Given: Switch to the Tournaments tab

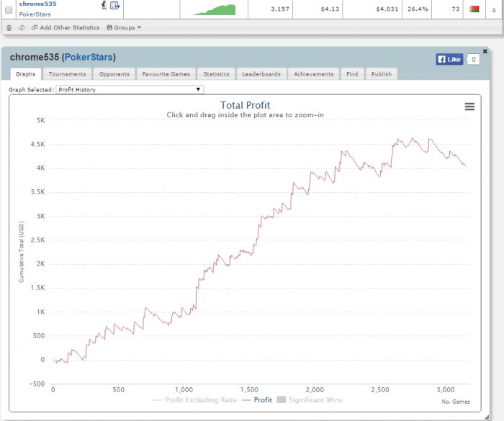Looking at the screenshot, I should (x=67, y=74).
